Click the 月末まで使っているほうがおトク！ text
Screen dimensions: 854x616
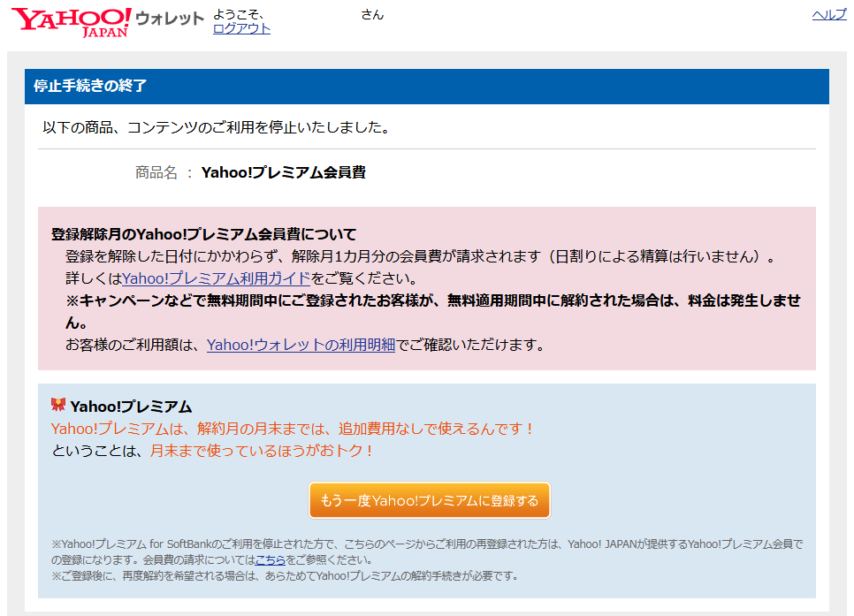(x=262, y=451)
